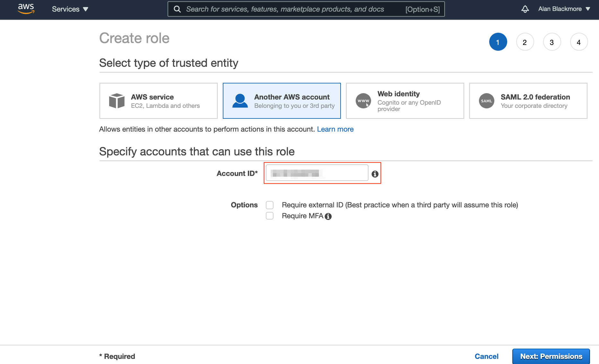Choose the SAML 2.0 federation icon
Screen dimensions: 599x364
486,101
